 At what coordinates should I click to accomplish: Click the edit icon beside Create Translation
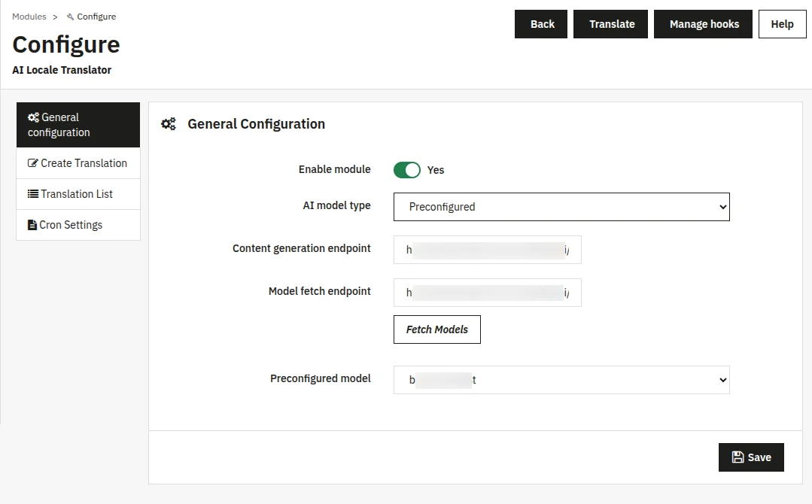point(32,163)
